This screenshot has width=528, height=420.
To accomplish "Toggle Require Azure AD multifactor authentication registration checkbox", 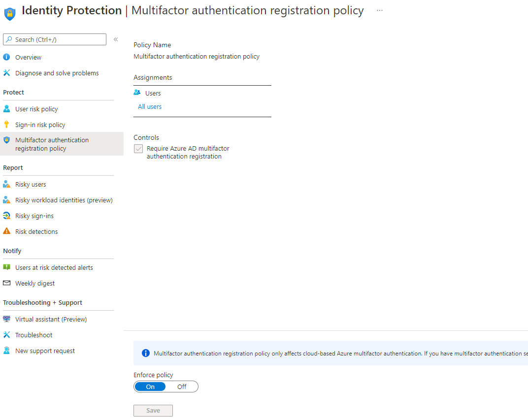I will coord(138,148).
